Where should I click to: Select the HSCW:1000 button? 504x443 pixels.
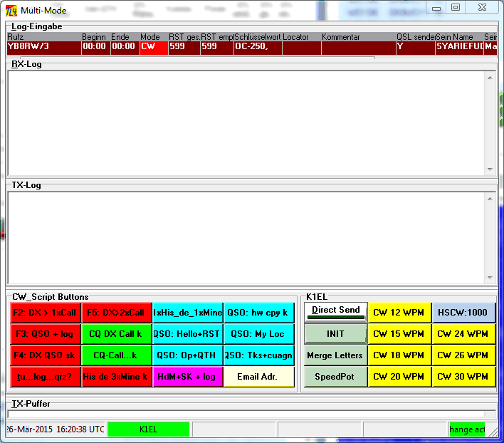[463, 313]
